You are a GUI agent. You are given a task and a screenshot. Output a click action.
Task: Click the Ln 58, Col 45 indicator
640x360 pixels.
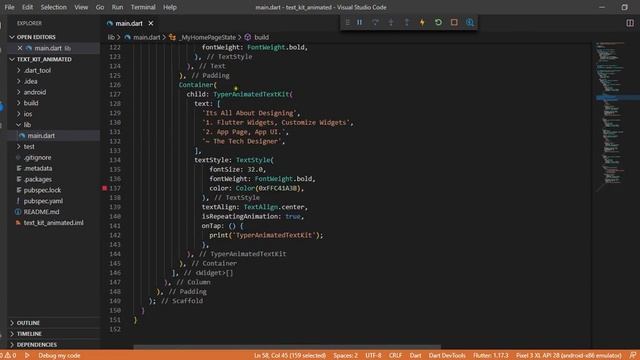[289, 356]
